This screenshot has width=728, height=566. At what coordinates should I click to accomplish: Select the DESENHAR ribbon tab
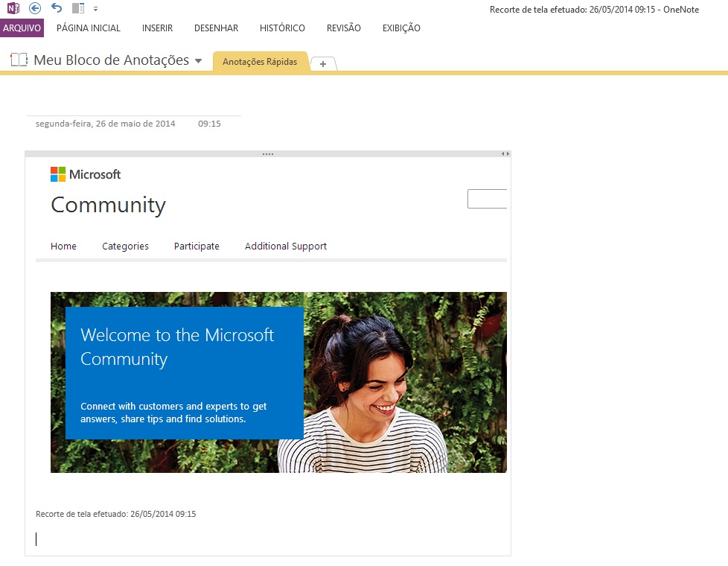(x=217, y=28)
